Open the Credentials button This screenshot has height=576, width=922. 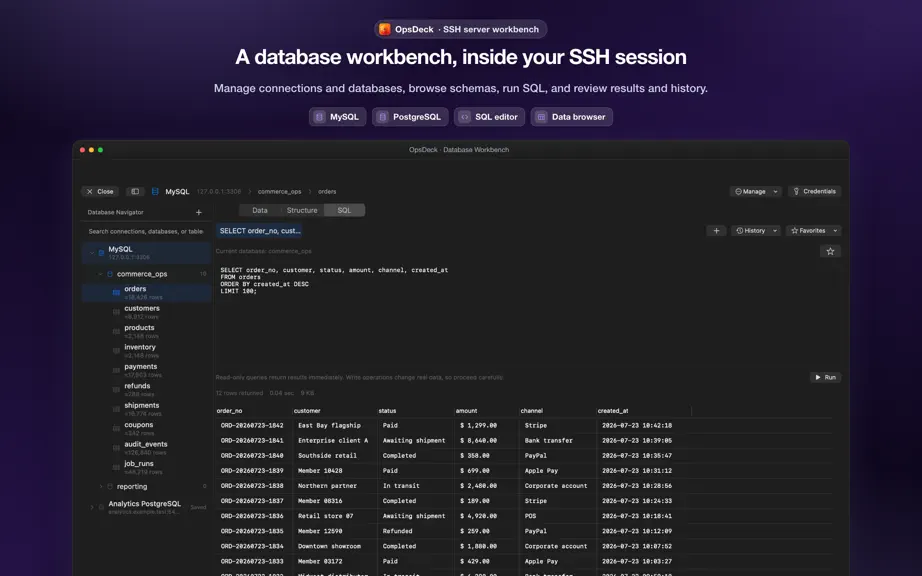[x=814, y=192]
